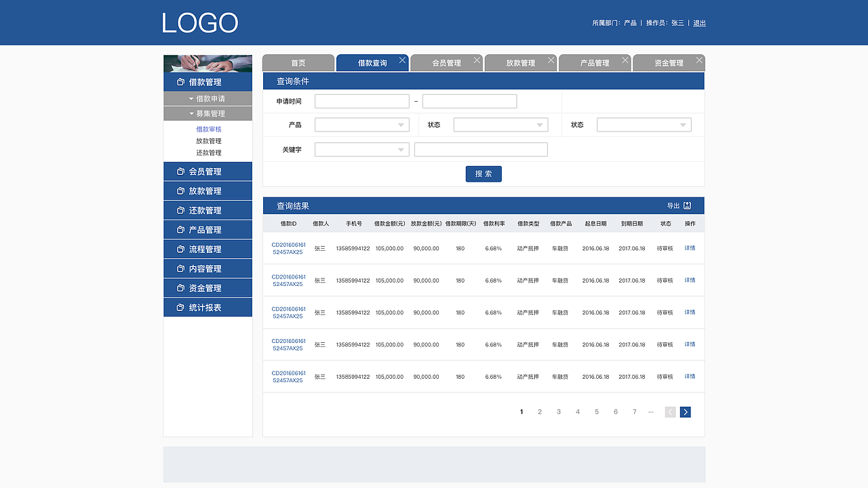This screenshot has width=868, height=488.
Task: Click the 退出 logout link
Action: pyautogui.click(x=699, y=23)
